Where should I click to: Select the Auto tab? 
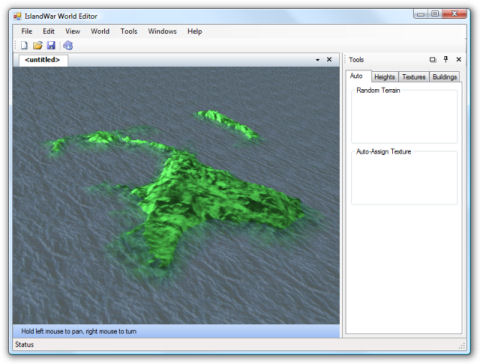point(356,76)
